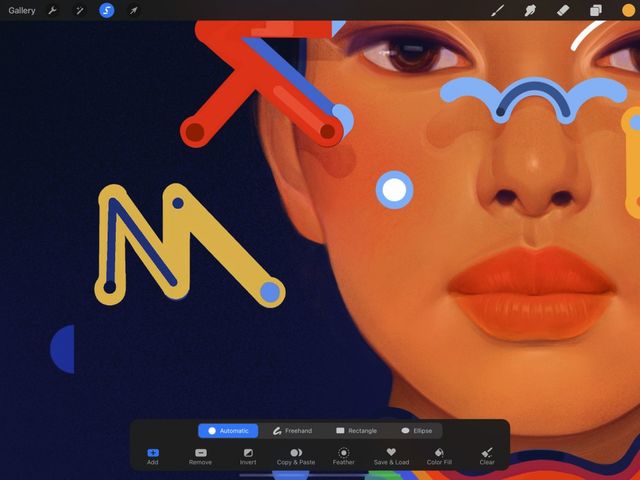The height and width of the screenshot is (480, 640).
Task: Choose Add to selection
Action: (153, 456)
